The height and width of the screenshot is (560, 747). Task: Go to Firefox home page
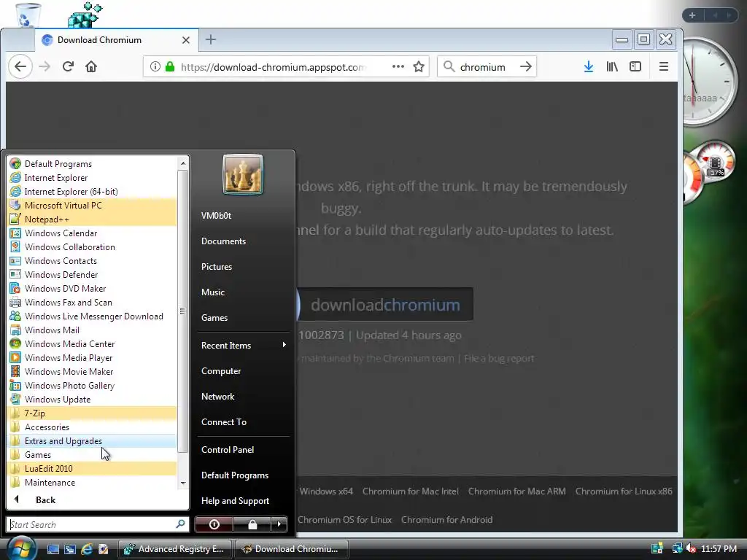pyautogui.click(x=91, y=66)
